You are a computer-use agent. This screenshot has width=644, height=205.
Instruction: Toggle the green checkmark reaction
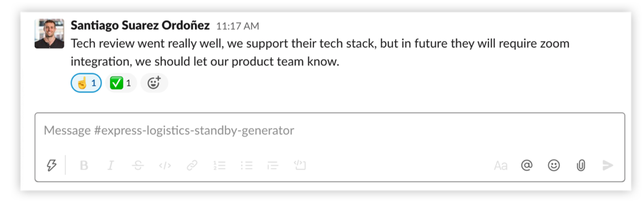tap(121, 83)
